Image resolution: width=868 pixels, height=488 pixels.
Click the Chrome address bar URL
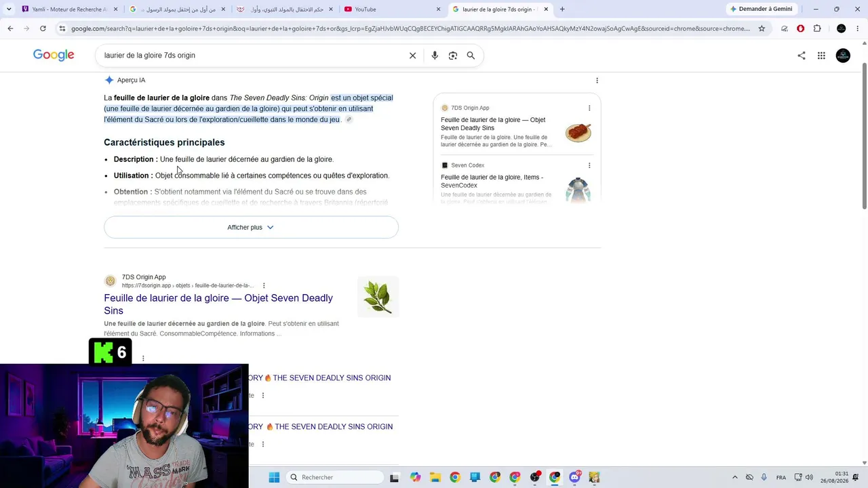click(x=410, y=28)
